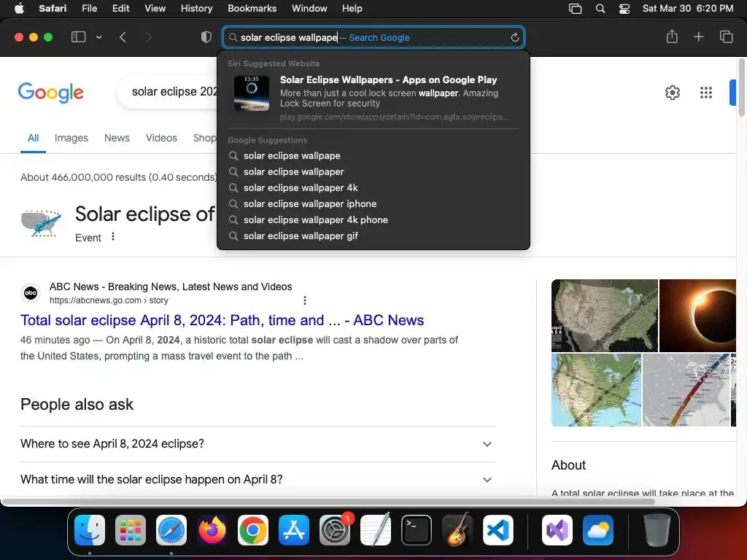Open Trash from the Dock
747x560 pixels.
[657, 530]
